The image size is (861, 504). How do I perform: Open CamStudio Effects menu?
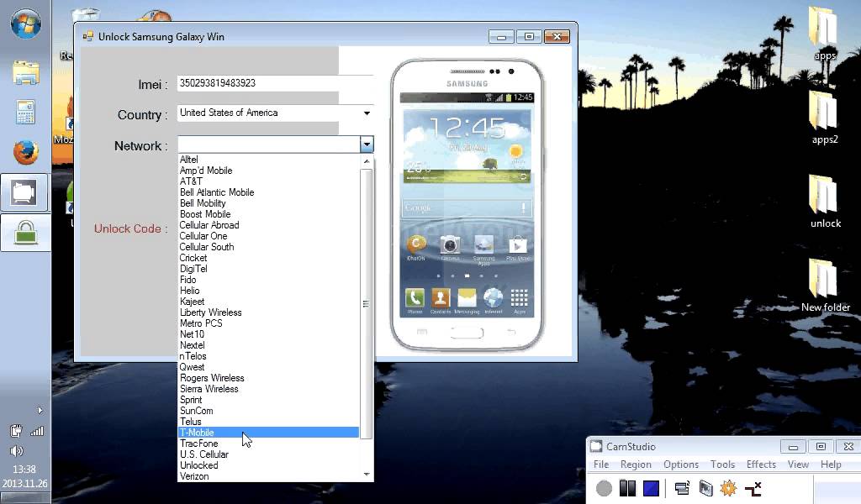(760, 465)
